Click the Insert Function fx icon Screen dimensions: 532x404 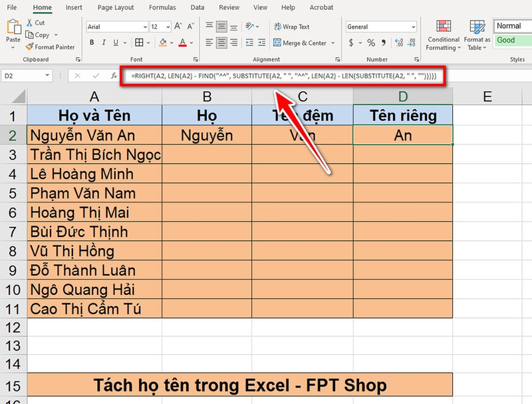point(114,76)
